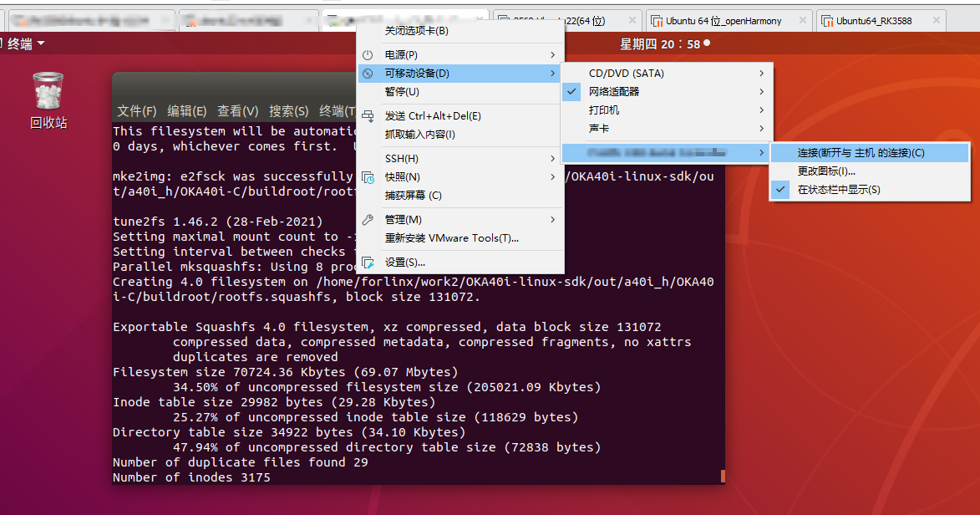Click the wrench icon beside 管理(M)
This screenshot has height=515, width=980.
[368, 220]
